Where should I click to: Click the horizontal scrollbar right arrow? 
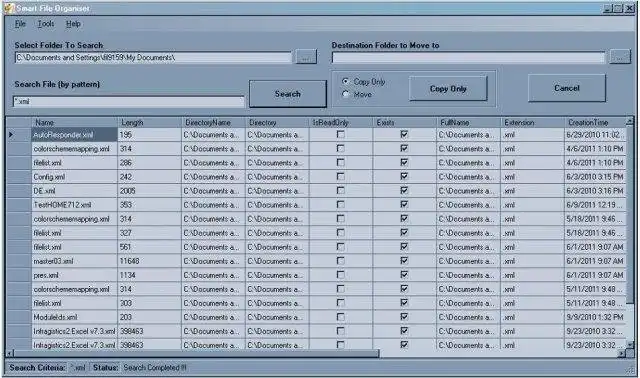tap(622, 354)
